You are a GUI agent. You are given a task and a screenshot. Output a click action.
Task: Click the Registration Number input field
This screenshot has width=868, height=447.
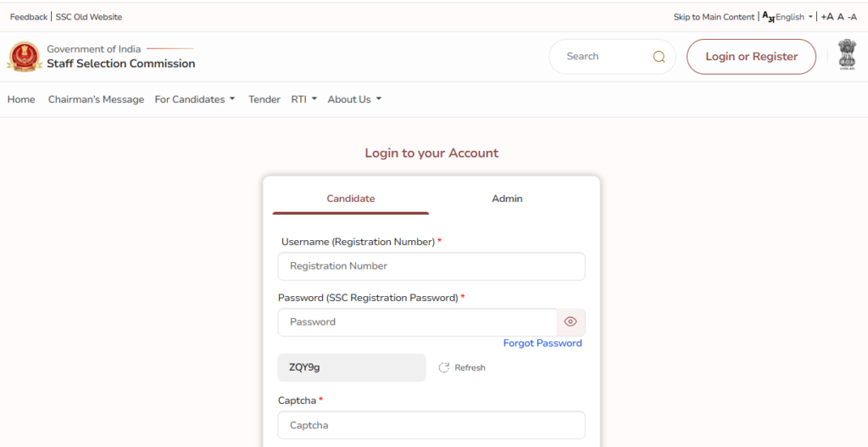pyautogui.click(x=431, y=266)
